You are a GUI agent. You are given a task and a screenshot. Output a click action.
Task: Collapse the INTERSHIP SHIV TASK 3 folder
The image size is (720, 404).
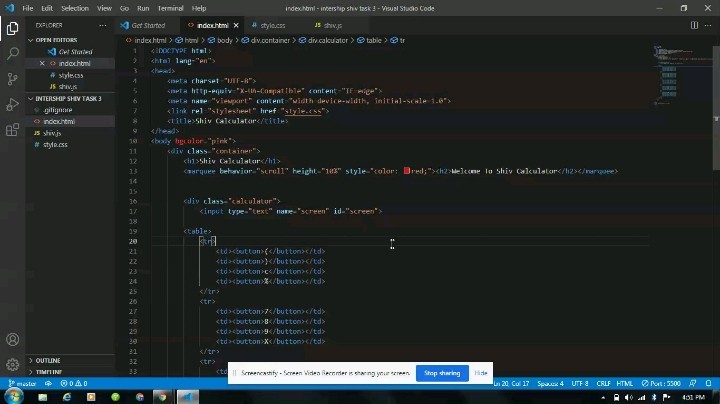68,99
